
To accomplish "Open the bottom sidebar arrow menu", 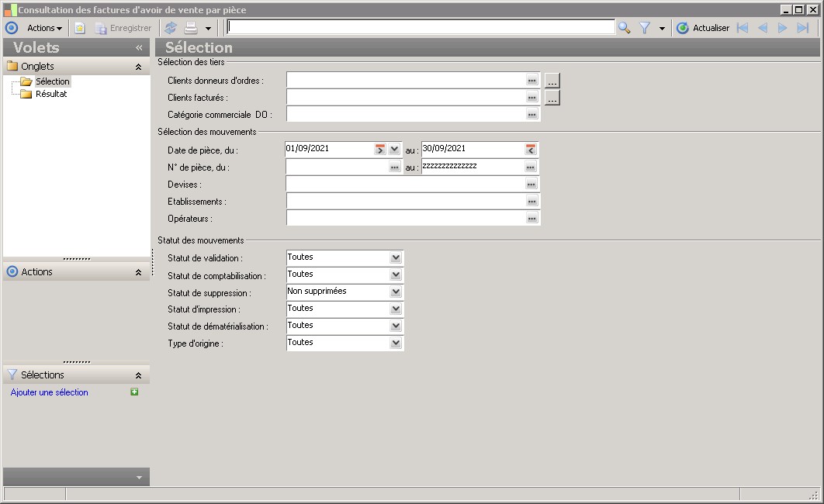I will 139,477.
